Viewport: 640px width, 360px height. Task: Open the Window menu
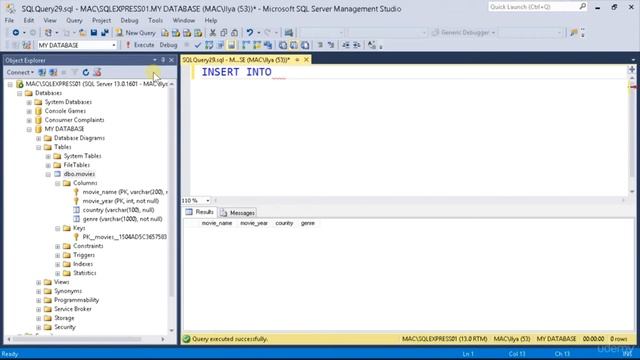[184, 20]
